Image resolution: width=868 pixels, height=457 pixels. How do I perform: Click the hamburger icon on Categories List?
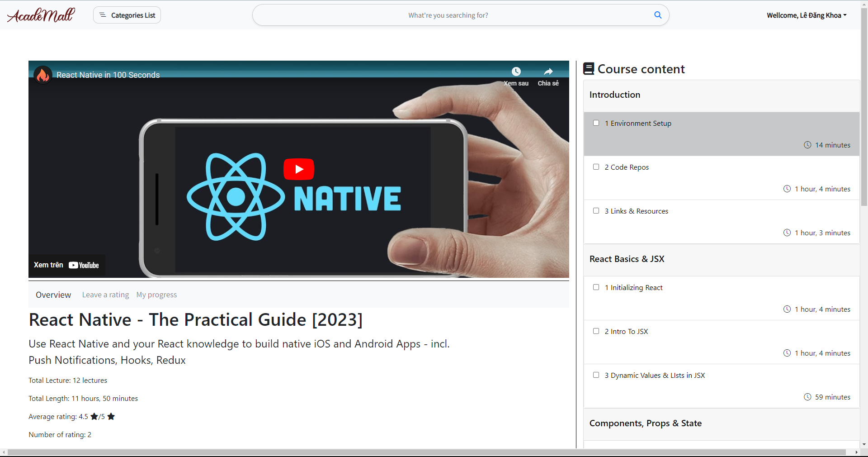coord(104,15)
